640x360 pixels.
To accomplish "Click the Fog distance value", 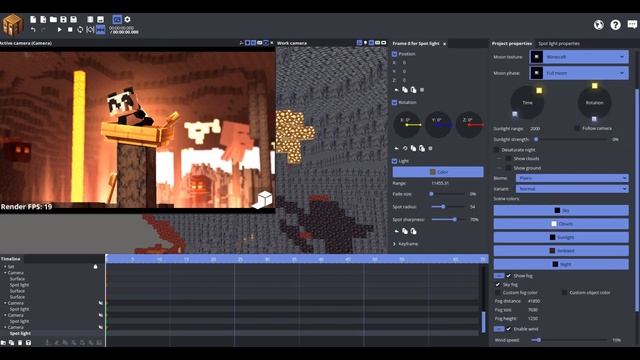I will [x=534, y=301].
